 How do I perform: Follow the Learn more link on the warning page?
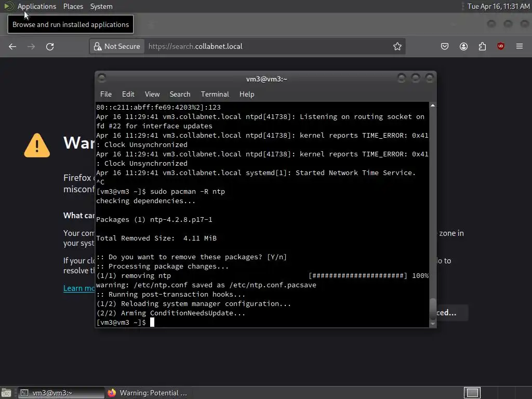click(x=79, y=288)
